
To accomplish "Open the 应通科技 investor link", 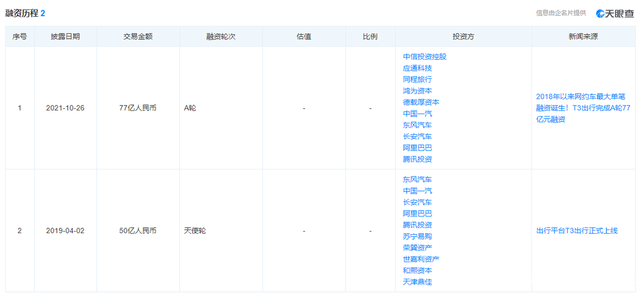I will (x=418, y=68).
